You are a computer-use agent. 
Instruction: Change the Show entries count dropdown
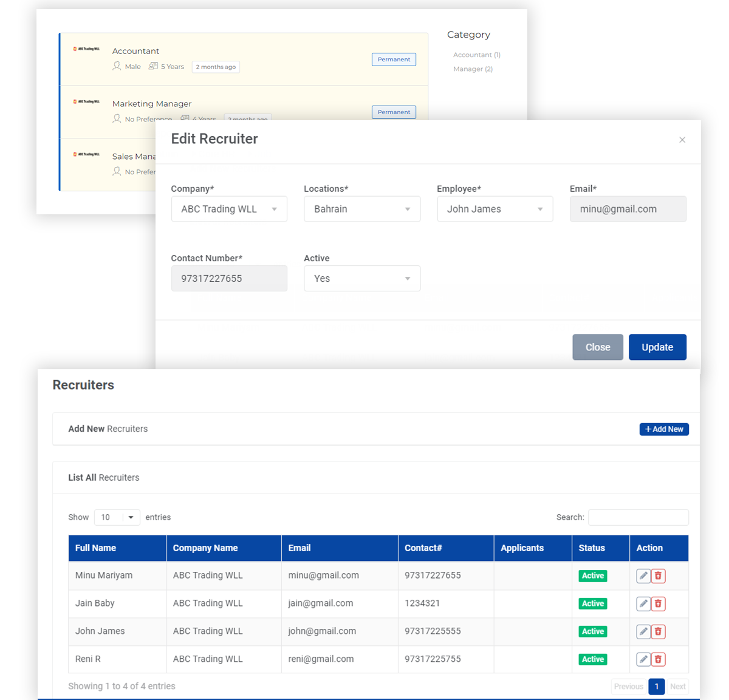tap(117, 517)
